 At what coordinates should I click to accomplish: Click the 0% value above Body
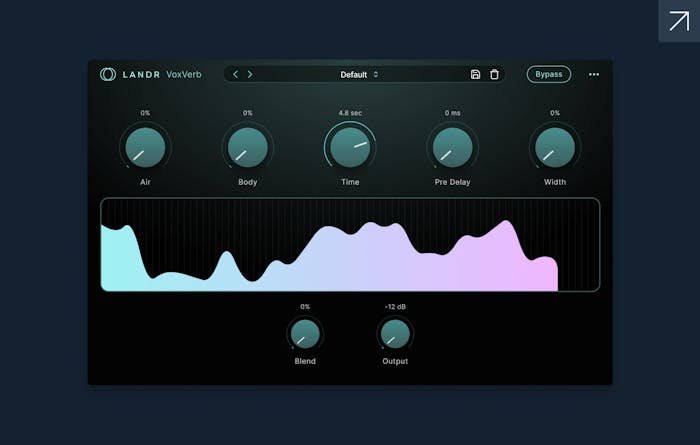[x=248, y=113]
